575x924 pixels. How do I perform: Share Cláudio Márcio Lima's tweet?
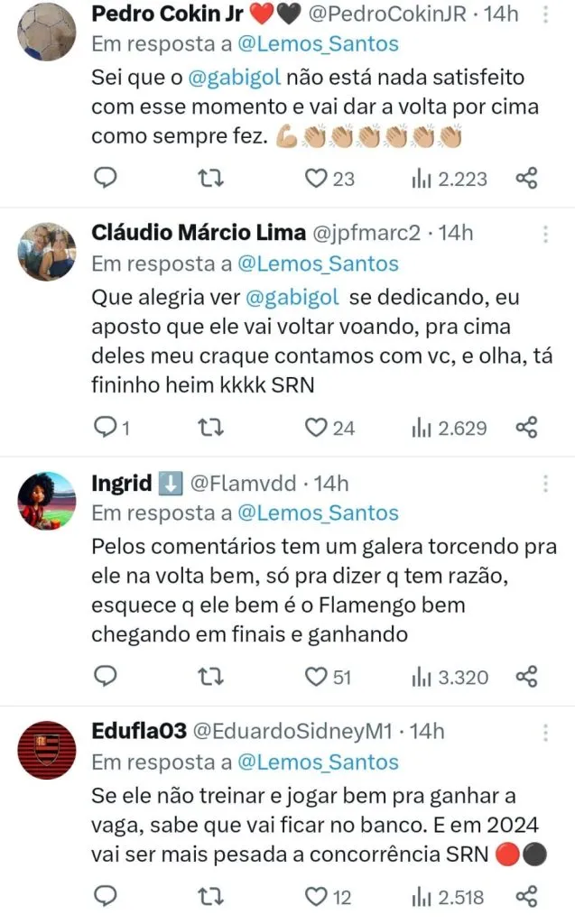click(x=527, y=428)
